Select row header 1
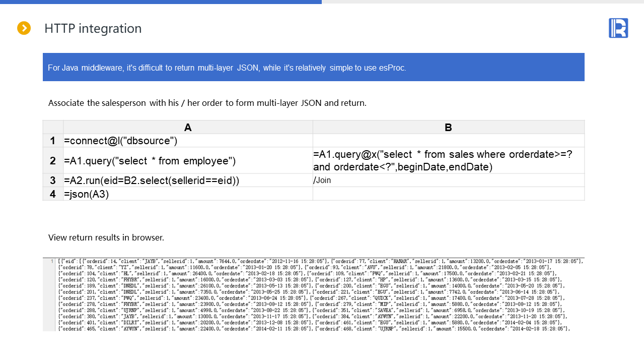Viewport: 644px width, 363px height. coord(53,141)
